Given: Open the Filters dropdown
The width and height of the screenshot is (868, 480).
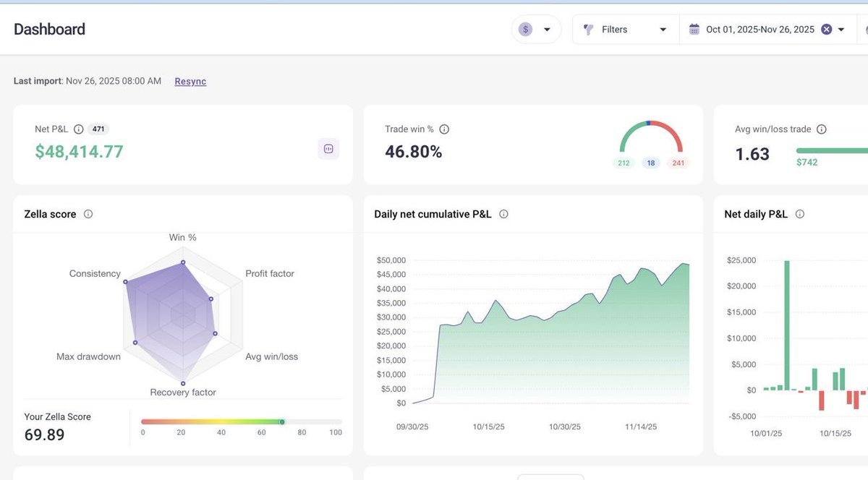Looking at the screenshot, I should (x=626, y=30).
